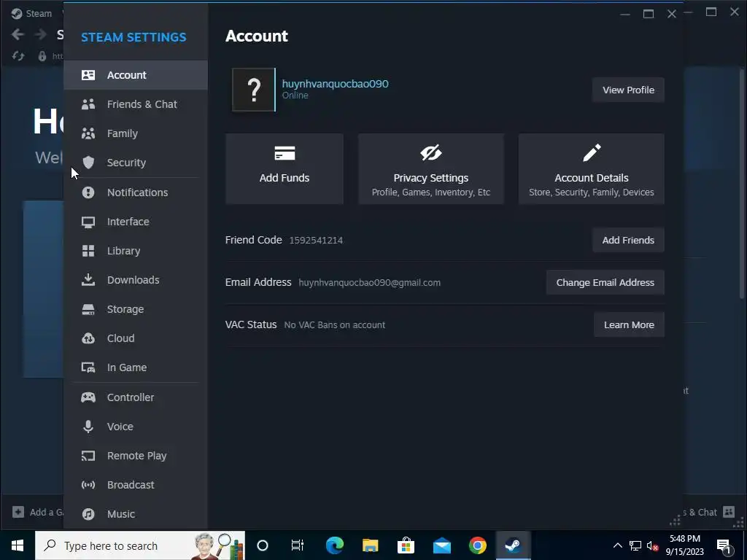The width and height of the screenshot is (747, 560).
Task: Click the Add a Game plus icon
Action: tap(18, 512)
